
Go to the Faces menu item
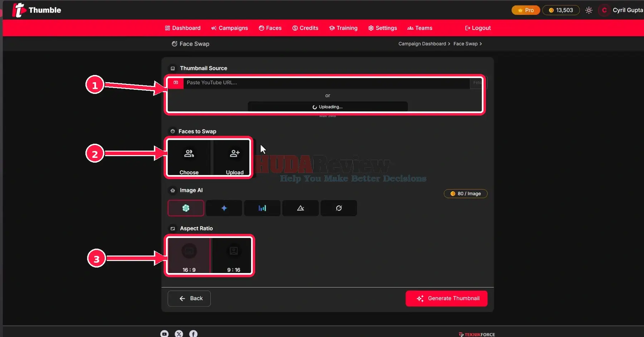(270, 28)
